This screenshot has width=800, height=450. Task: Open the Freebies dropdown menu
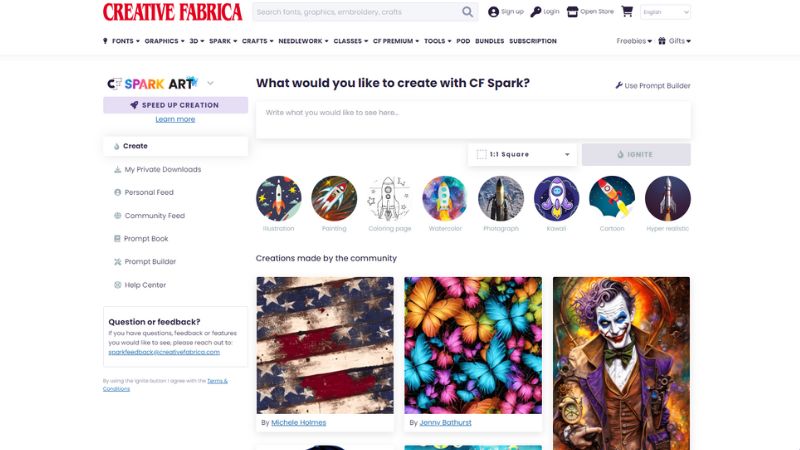(x=634, y=41)
